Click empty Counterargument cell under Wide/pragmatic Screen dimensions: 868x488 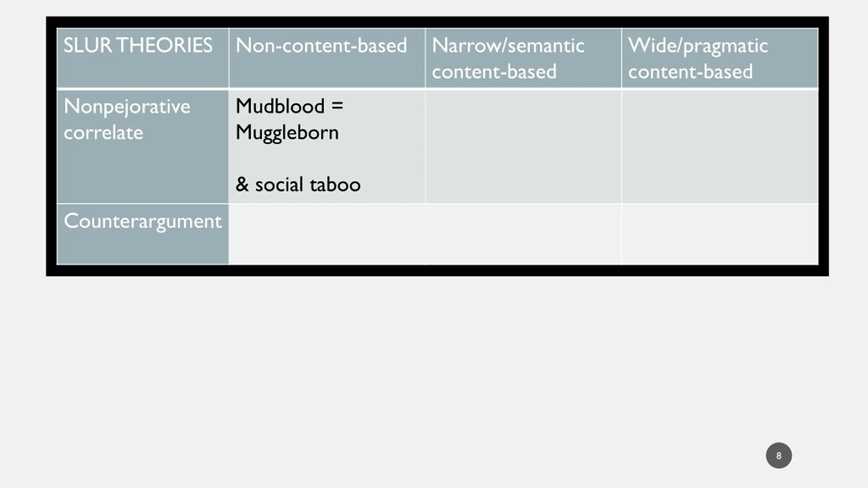click(x=720, y=234)
